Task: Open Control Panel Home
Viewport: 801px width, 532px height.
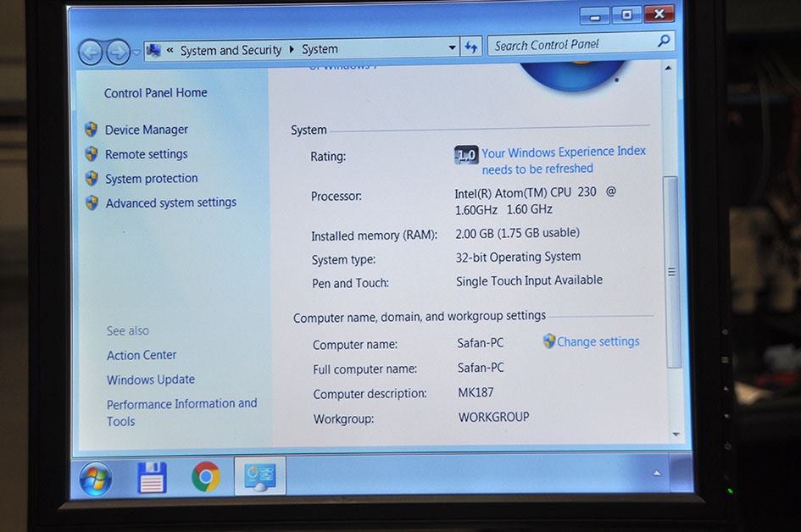Action: 156,93
